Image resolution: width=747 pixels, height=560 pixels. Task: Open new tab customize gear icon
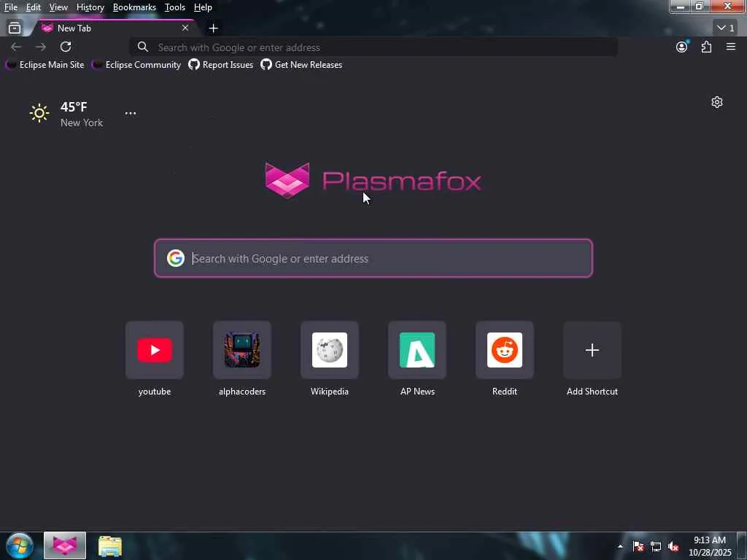point(716,102)
